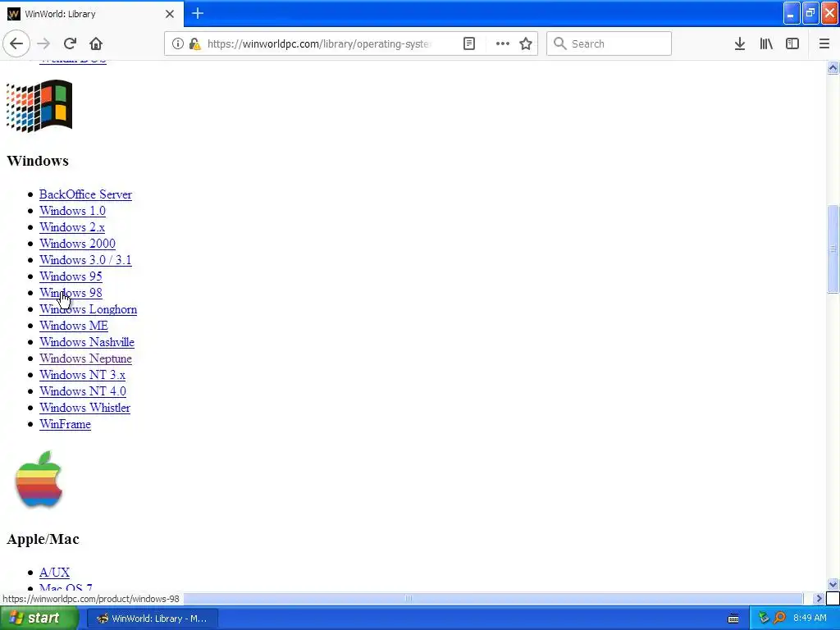The height and width of the screenshot is (630, 840).
Task: Click the rainbow Apple logo image
Action: (39, 479)
